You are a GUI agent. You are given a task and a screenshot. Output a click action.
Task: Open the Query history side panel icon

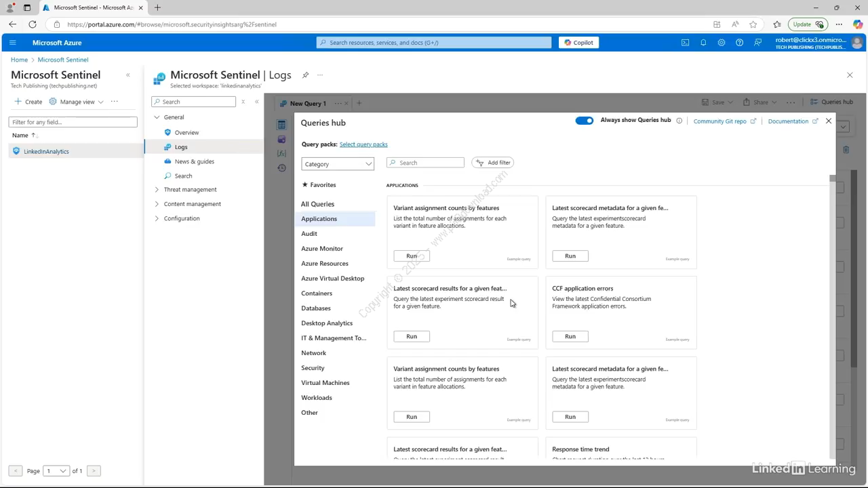point(281,168)
